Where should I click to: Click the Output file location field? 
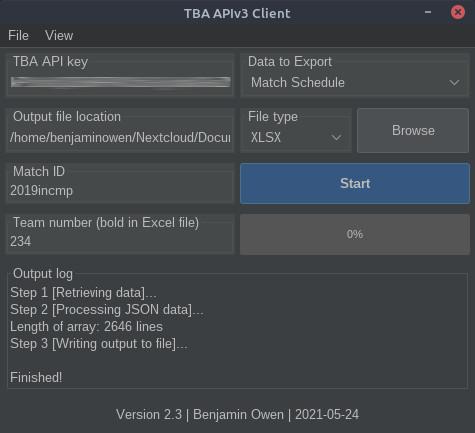coord(120,137)
